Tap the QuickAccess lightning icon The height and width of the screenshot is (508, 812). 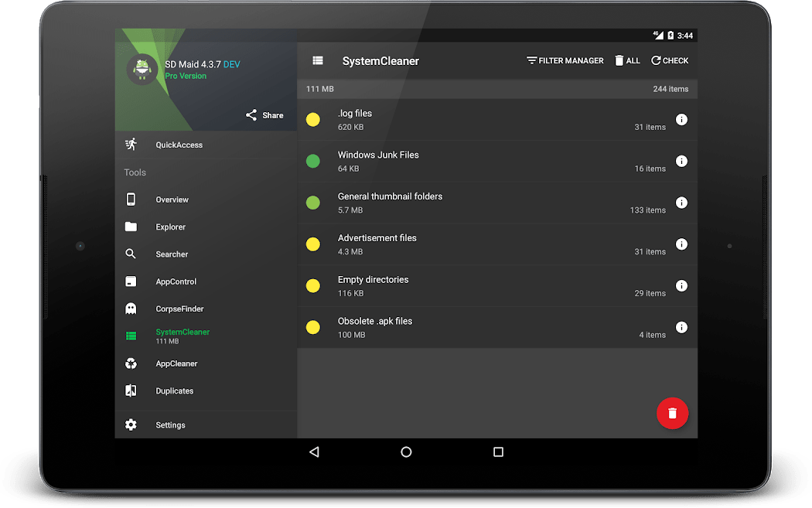coord(131,145)
